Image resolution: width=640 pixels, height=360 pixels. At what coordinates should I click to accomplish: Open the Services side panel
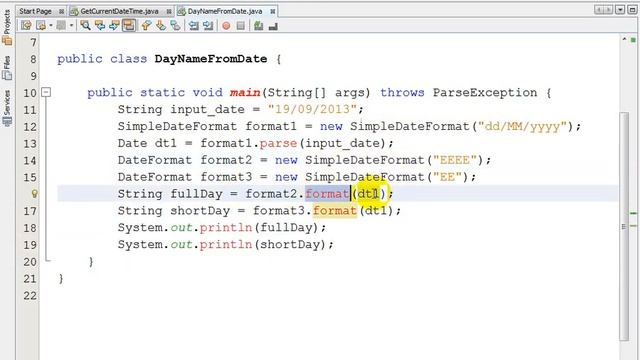pos(7,108)
